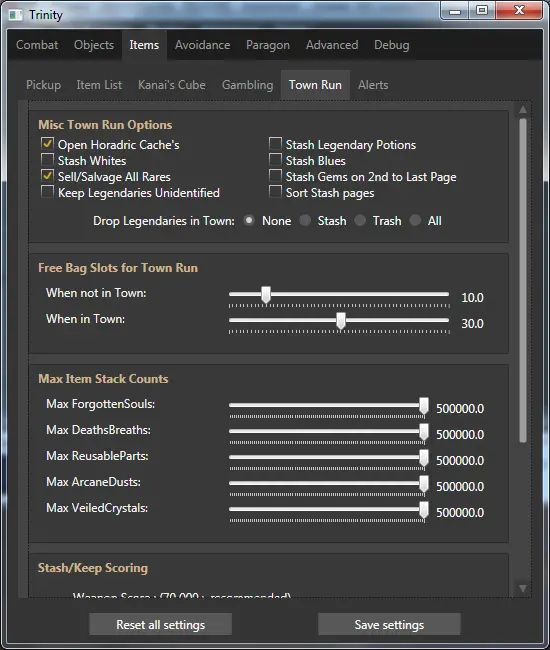Maximize the Trinity window

(x=482, y=10)
